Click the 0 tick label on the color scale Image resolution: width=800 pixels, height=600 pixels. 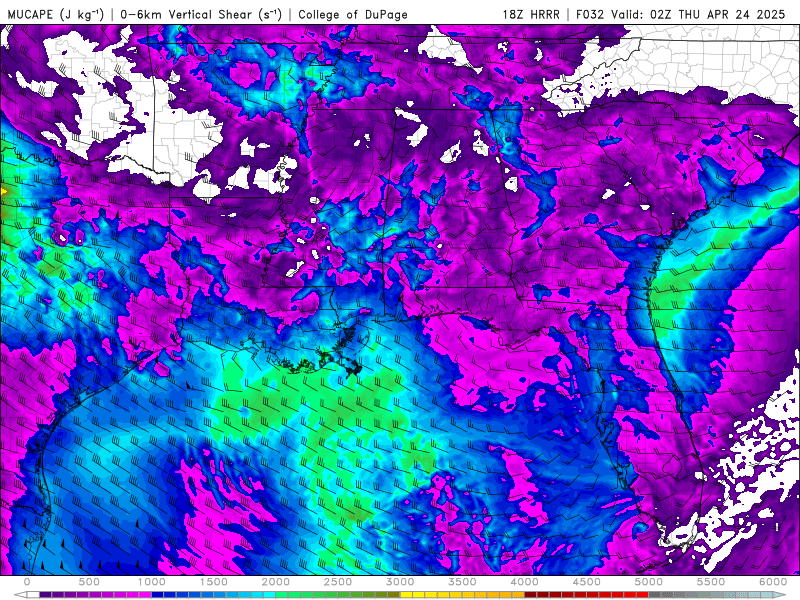tap(27, 582)
